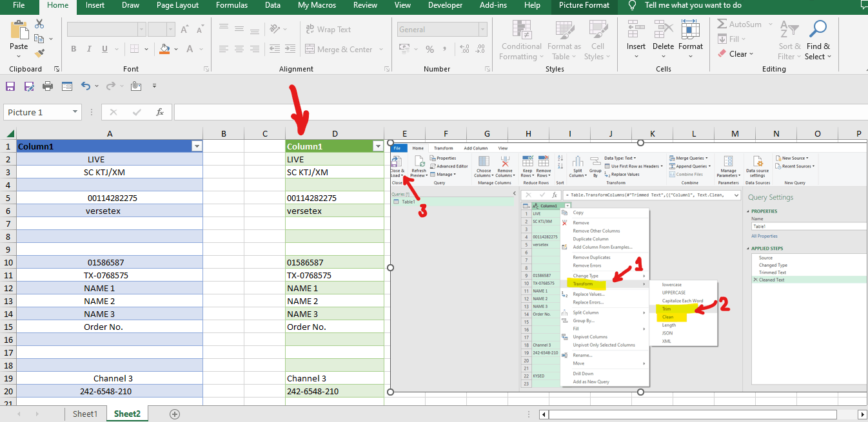Click Increase Decimal icon
868x422 pixels.
coord(464,49)
